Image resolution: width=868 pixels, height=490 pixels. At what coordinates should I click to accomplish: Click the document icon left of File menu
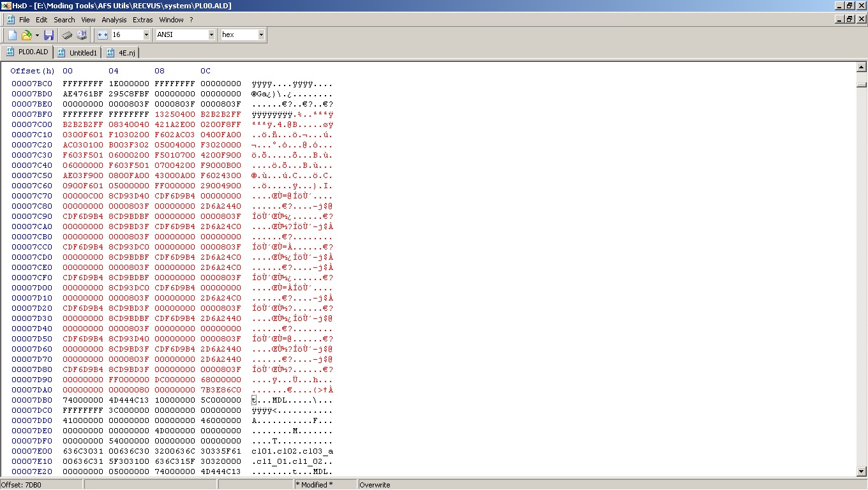click(x=11, y=20)
